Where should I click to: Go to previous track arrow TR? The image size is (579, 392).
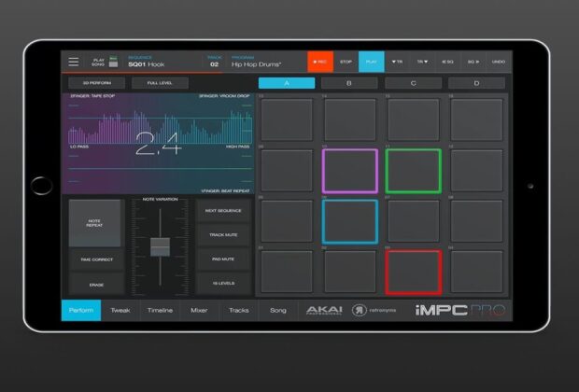397,62
